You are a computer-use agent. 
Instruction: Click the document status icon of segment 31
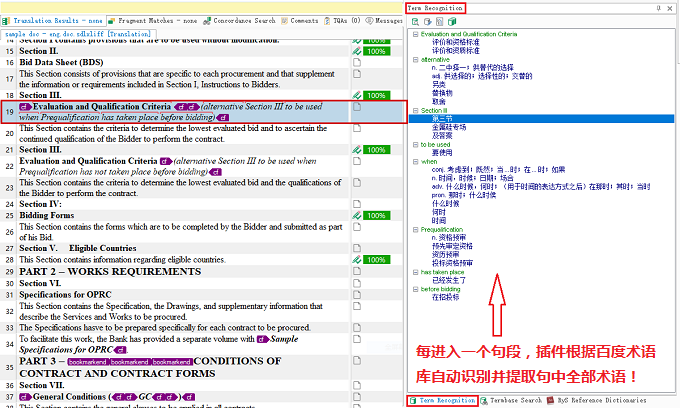357,294
